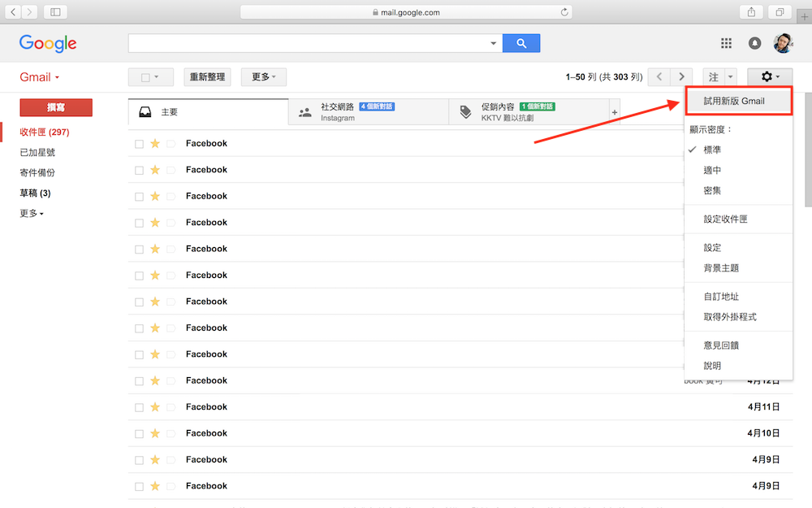Image resolution: width=812 pixels, height=508 pixels.
Task: Expand the Gmail product dropdown
Action: pyautogui.click(x=39, y=77)
